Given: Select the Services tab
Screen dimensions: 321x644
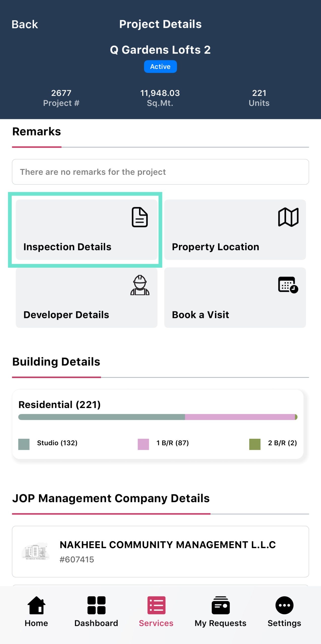Looking at the screenshot, I should pyautogui.click(x=156, y=611).
